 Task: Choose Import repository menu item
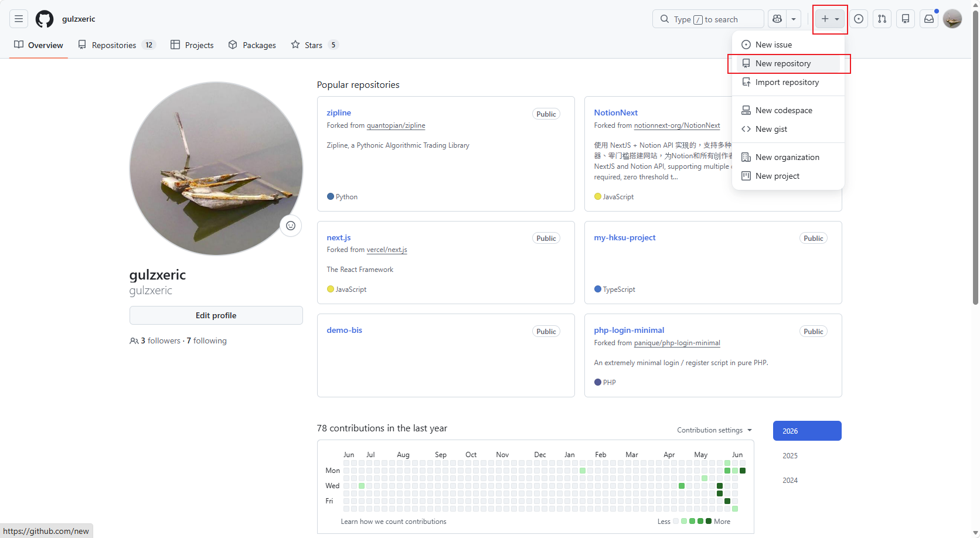(788, 82)
